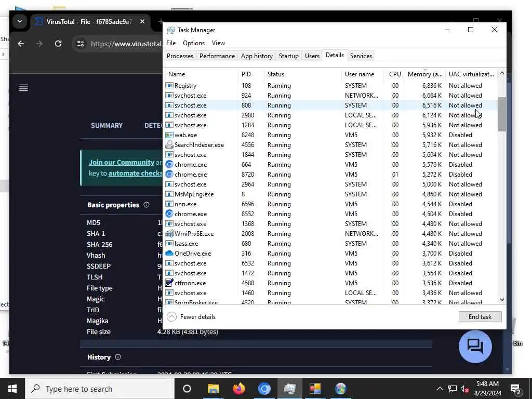Click the Registry process icon
Image resolution: width=532 pixels, height=399 pixels.
pos(169,86)
